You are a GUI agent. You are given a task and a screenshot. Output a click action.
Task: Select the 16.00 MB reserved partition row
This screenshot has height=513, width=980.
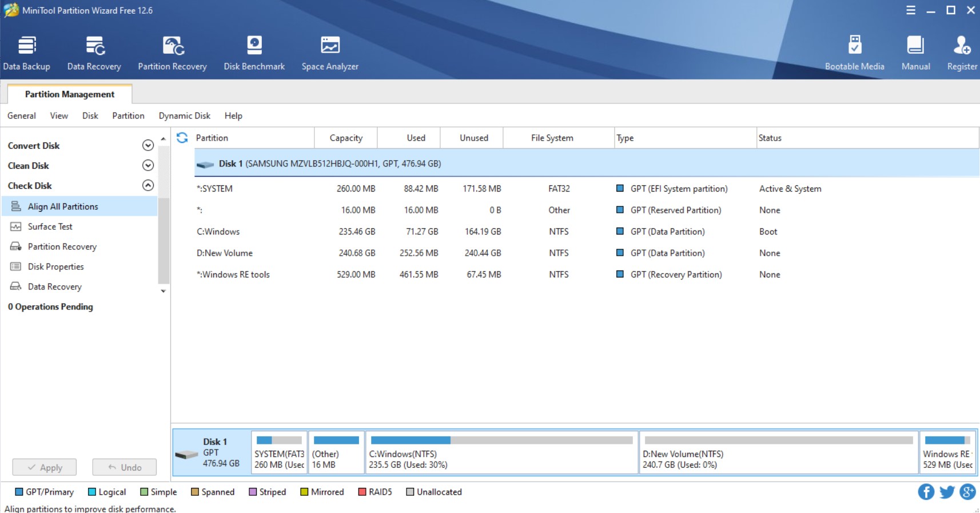coord(587,210)
